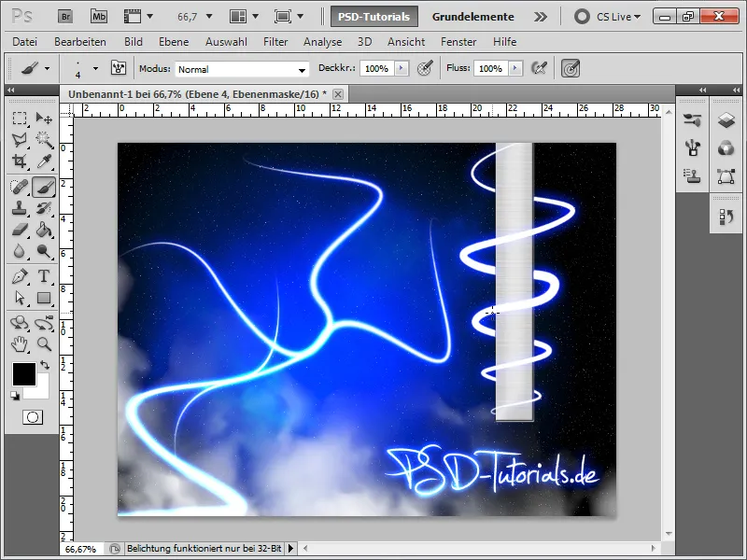Open the Auswahl menu

pyautogui.click(x=226, y=42)
